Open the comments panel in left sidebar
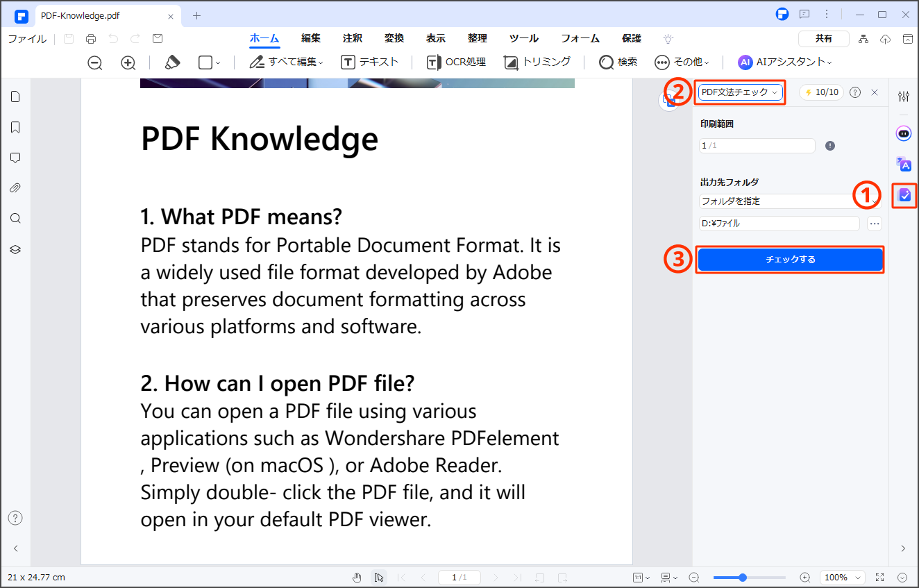 point(15,158)
